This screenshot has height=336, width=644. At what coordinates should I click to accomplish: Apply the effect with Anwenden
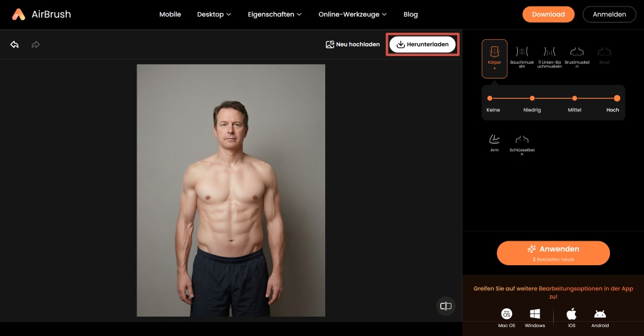coord(553,252)
